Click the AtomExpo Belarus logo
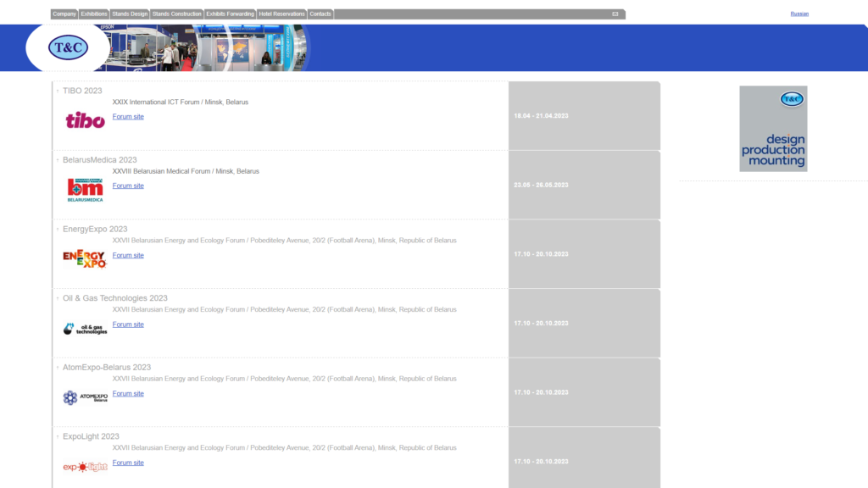 [85, 397]
